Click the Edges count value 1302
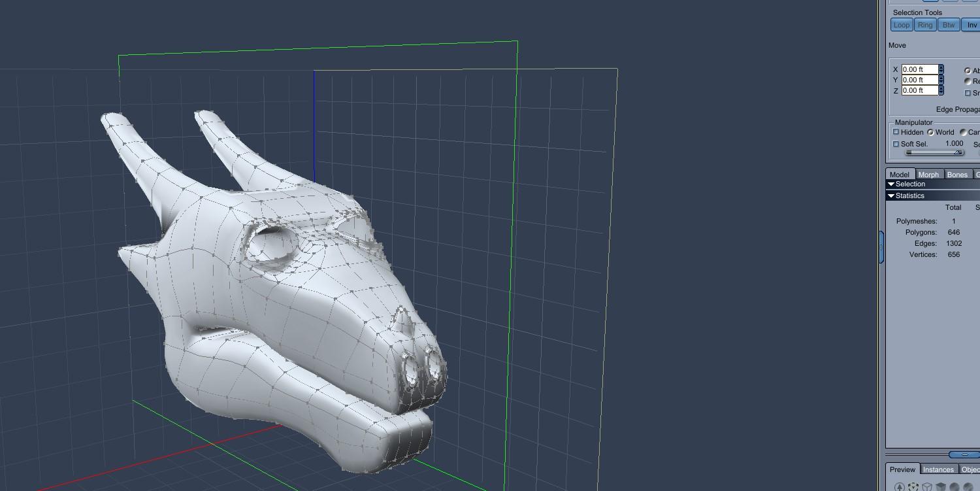This screenshot has width=980, height=491. (954, 243)
